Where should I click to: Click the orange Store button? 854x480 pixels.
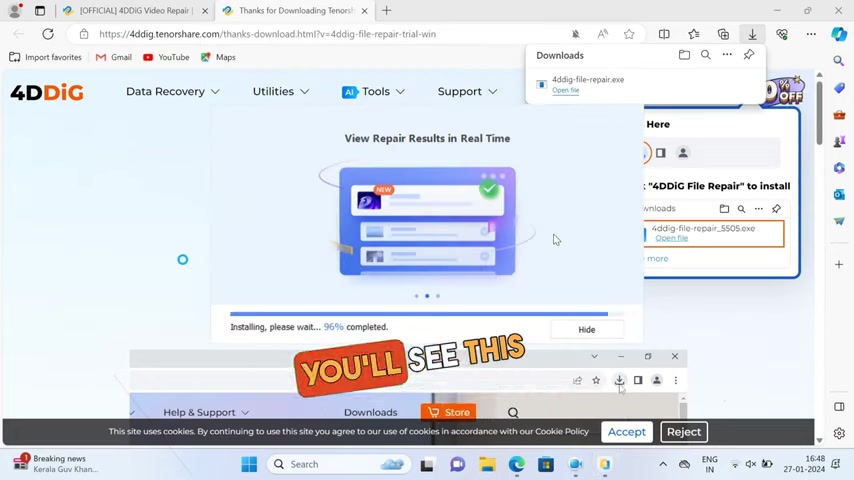[x=448, y=412]
